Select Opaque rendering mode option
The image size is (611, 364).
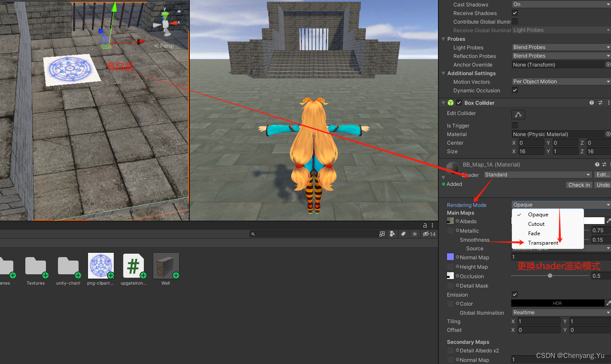coord(547,215)
